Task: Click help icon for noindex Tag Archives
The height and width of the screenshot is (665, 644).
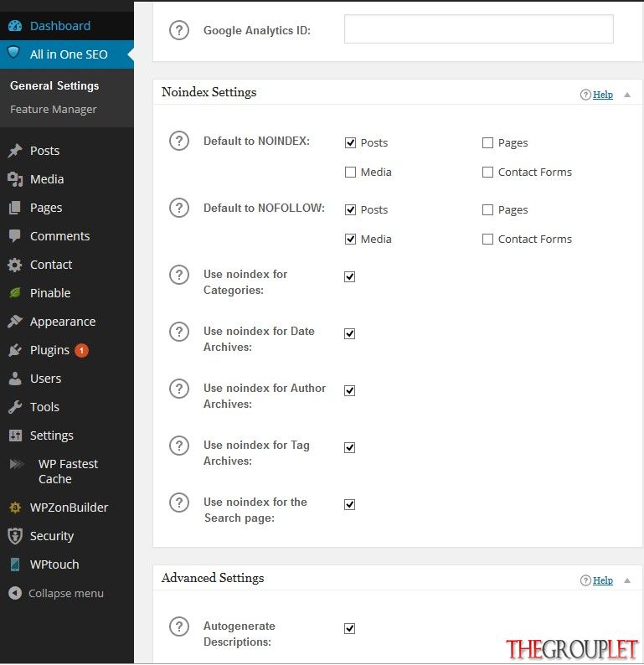Action: tap(179, 446)
